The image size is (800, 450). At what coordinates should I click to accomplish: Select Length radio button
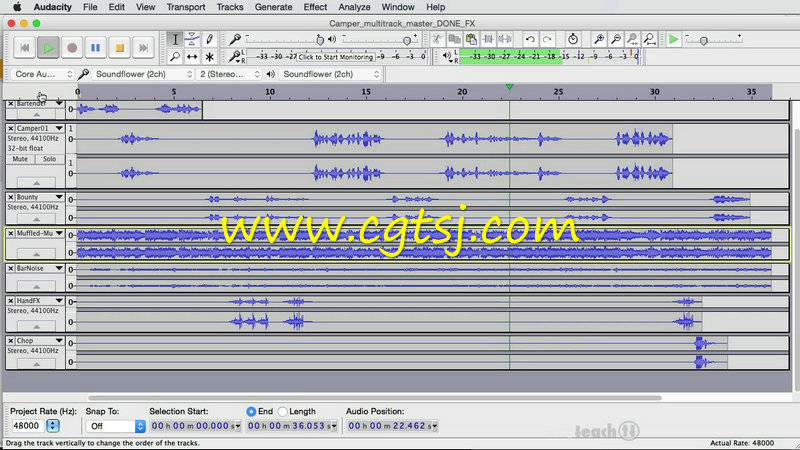click(283, 411)
